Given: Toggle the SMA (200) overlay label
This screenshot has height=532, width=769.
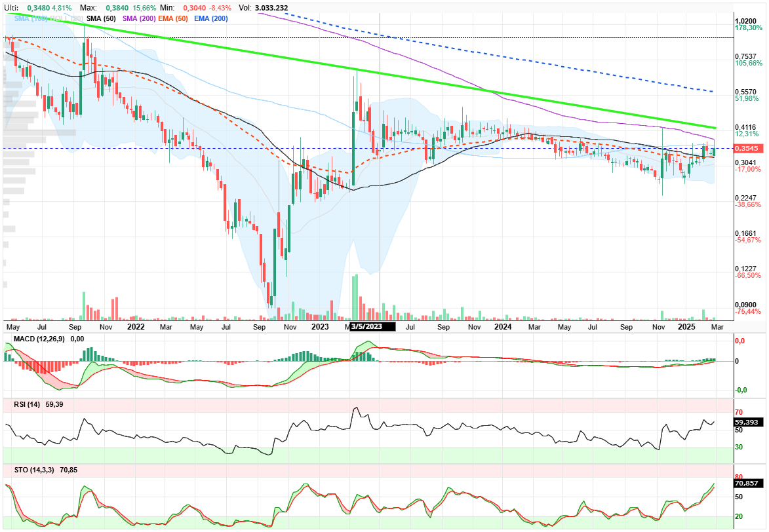Looking at the screenshot, I should (x=139, y=18).
